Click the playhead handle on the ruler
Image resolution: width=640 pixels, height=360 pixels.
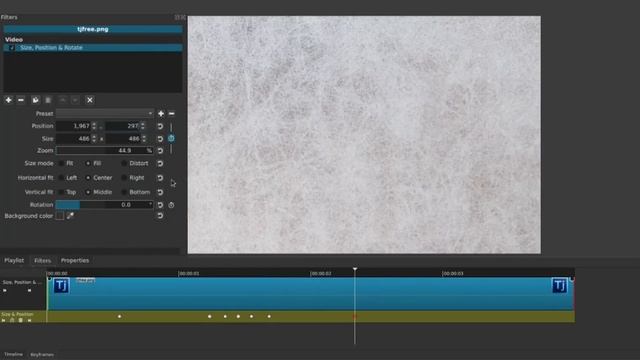[355, 269]
